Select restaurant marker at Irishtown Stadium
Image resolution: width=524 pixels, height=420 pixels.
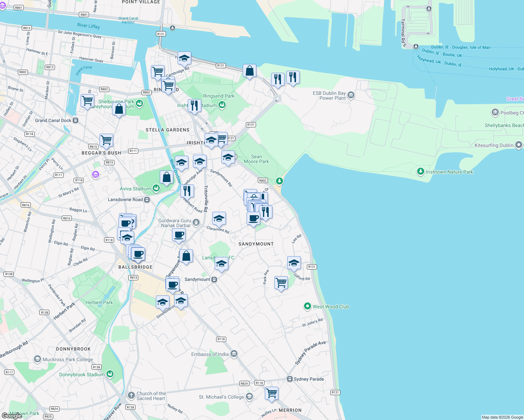click(194, 105)
